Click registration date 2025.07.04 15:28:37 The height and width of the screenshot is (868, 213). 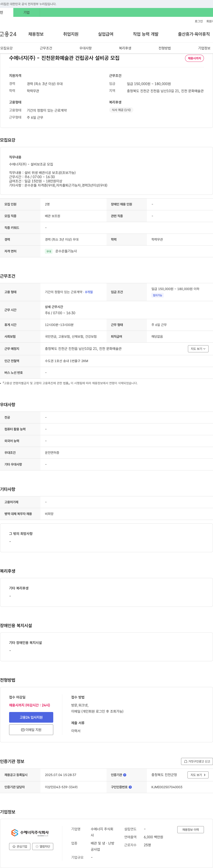60,775
